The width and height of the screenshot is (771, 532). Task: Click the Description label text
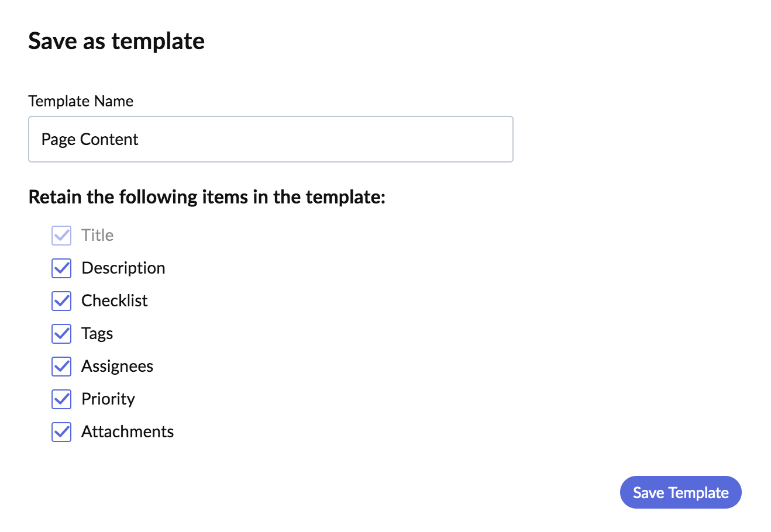[x=123, y=268]
